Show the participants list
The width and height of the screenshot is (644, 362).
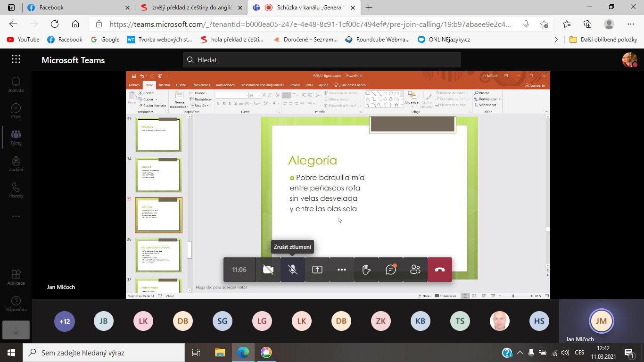click(x=415, y=270)
